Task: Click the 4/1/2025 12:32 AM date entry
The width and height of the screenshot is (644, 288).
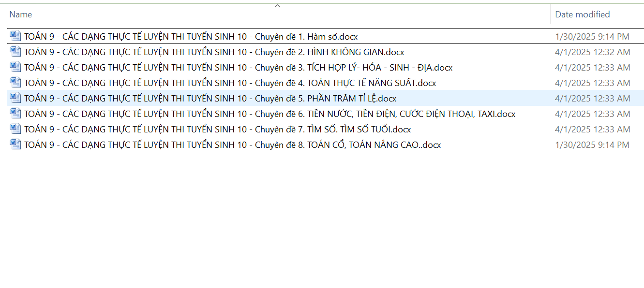Action: pos(592,52)
